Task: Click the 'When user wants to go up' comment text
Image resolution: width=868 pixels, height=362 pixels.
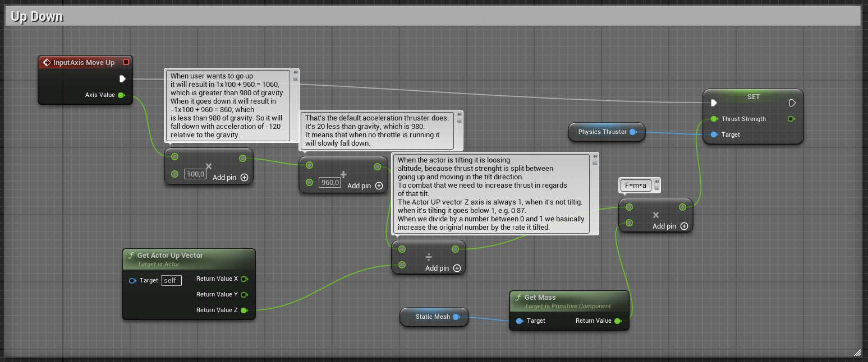Action: coord(228,105)
